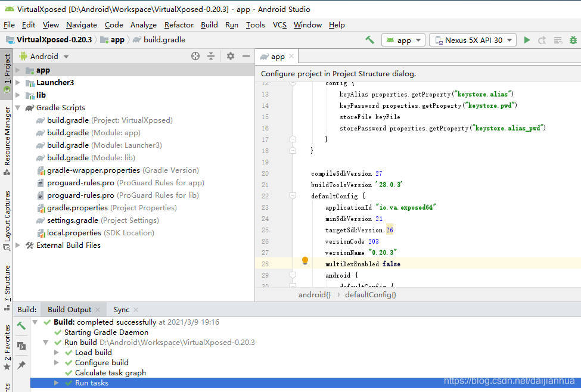Fold the defaultConfig block at line 22

(x=293, y=195)
